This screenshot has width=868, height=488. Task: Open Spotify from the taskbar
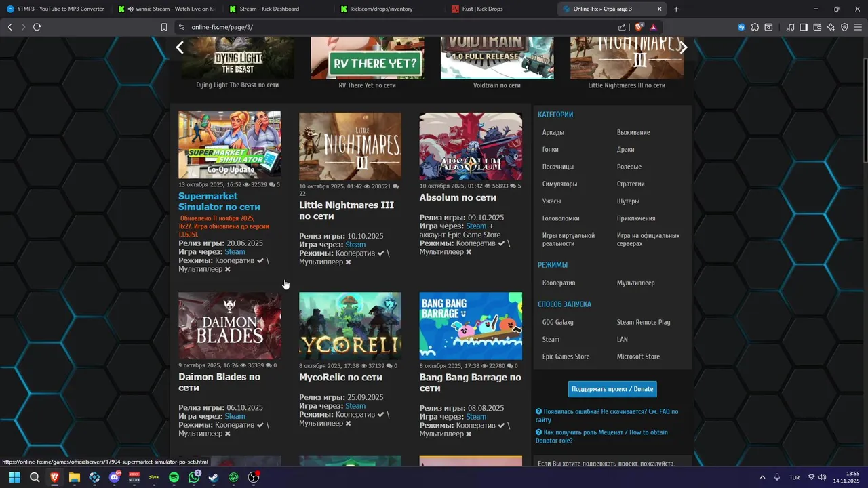174,477
